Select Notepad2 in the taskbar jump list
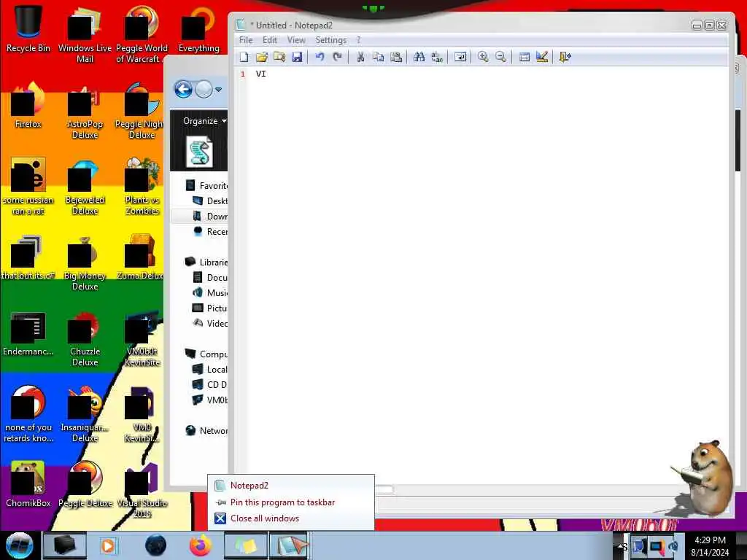The image size is (747, 560). click(x=290, y=485)
